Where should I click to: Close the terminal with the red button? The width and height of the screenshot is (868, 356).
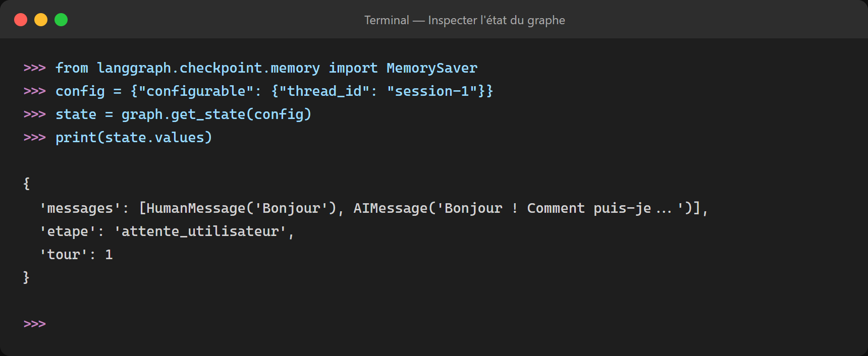coord(21,20)
